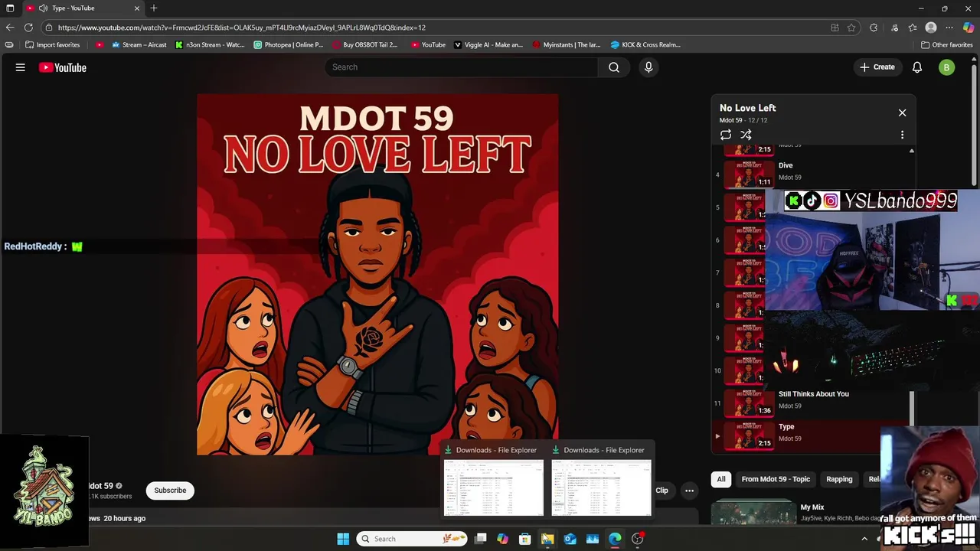Go to the YouTube home logo
The height and width of the screenshot is (551, 980).
click(x=63, y=67)
